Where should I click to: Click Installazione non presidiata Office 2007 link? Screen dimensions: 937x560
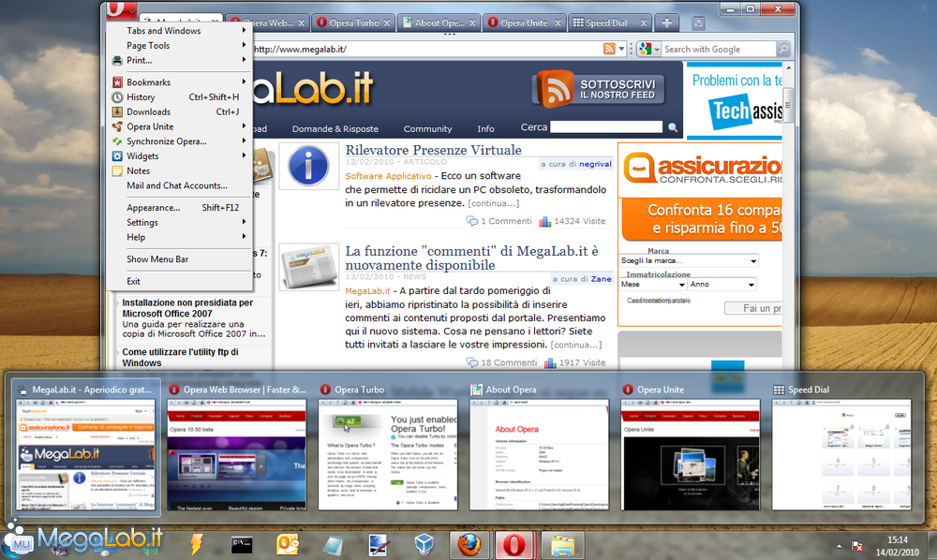[x=187, y=308]
